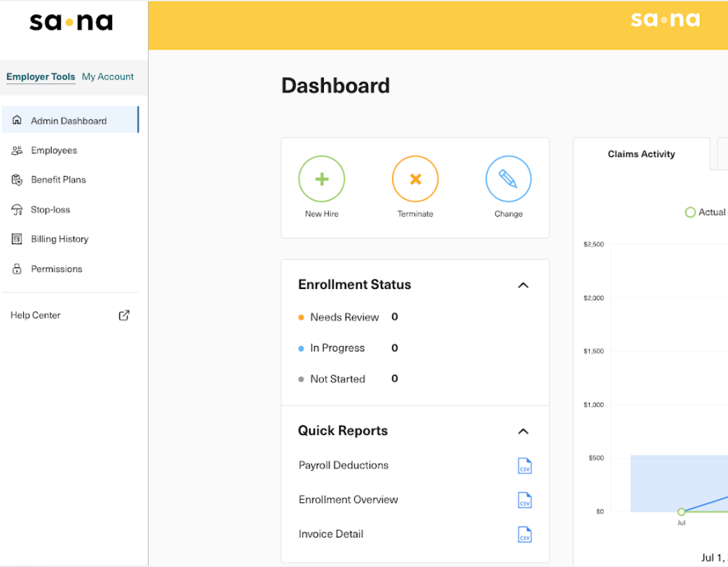Click the white Sana logo in header
Viewport: 728px width, 567px height.
click(665, 19)
